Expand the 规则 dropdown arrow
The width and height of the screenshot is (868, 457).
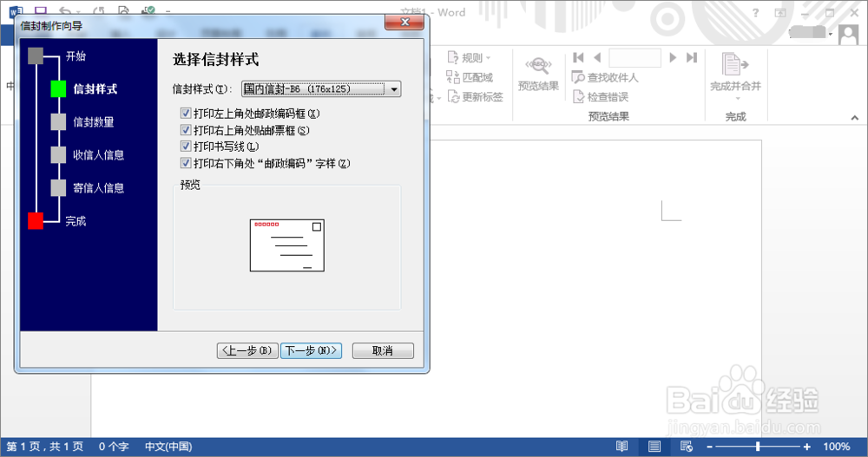pyautogui.click(x=488, y=57)
